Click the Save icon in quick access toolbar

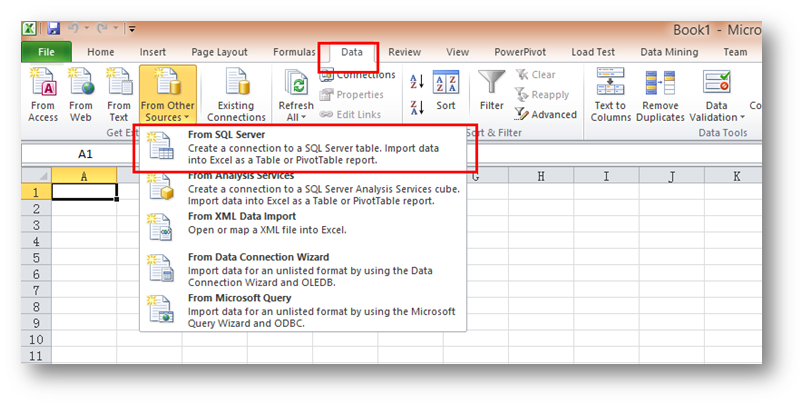pyautogui.click(x=53, y=29)
